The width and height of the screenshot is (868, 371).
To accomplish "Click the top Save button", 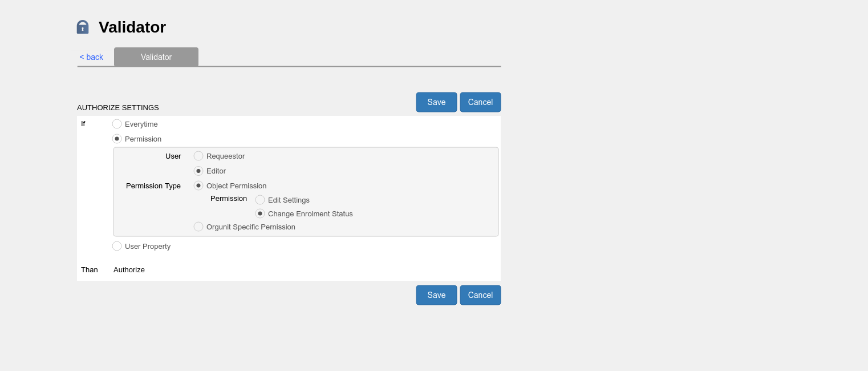I will tap(436, 102).
